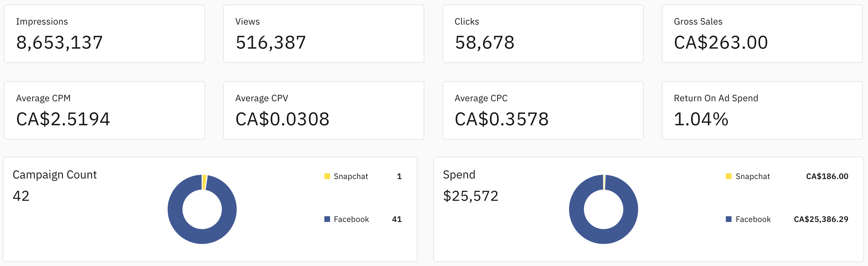Image resolution: width=868 pixels, height=266 pixels.
Task: Click the blue Facebook swatch in Campaign Count legend
Action: click(x=327, y=219)
